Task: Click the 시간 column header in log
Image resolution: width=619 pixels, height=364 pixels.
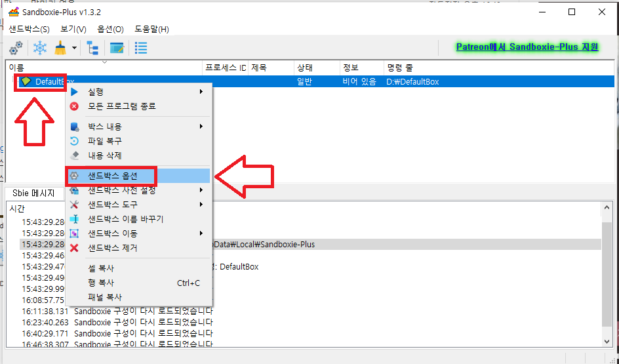Action: [16, 209]
